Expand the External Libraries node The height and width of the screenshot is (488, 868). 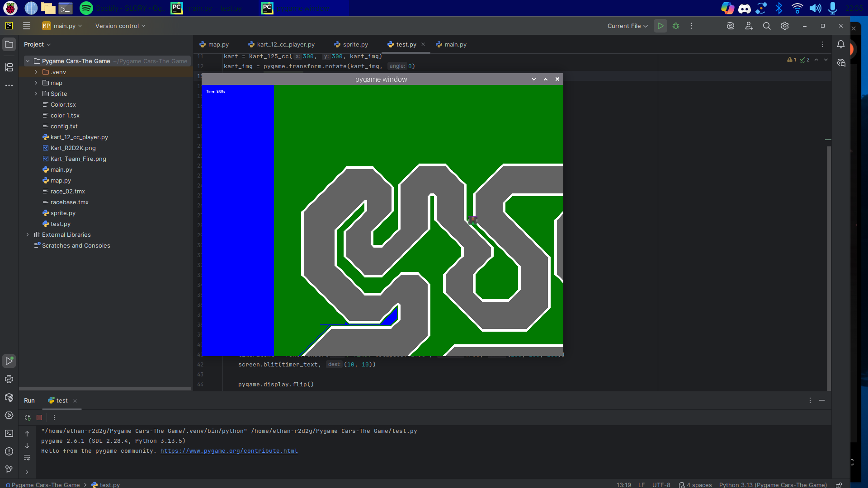28,235
